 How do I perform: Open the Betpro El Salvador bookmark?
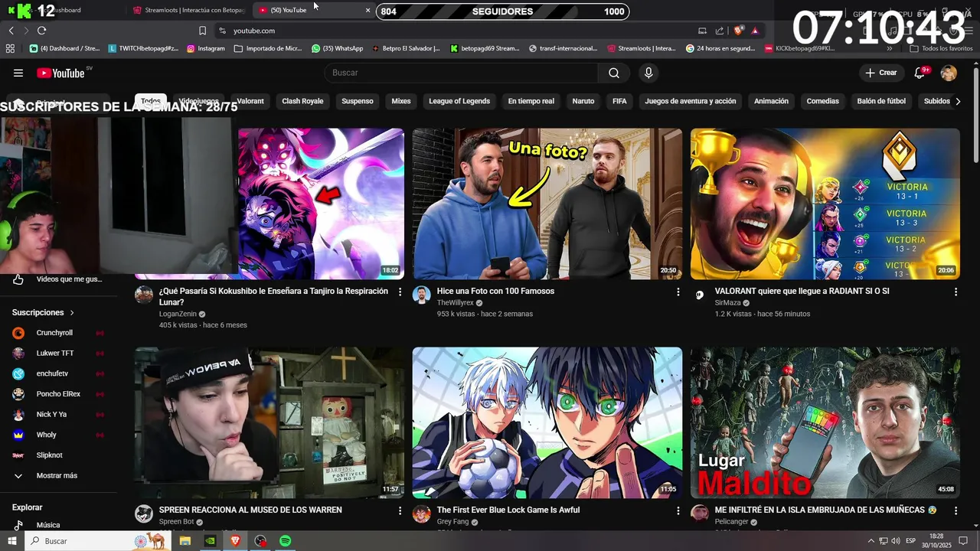[x=406, y=48]
